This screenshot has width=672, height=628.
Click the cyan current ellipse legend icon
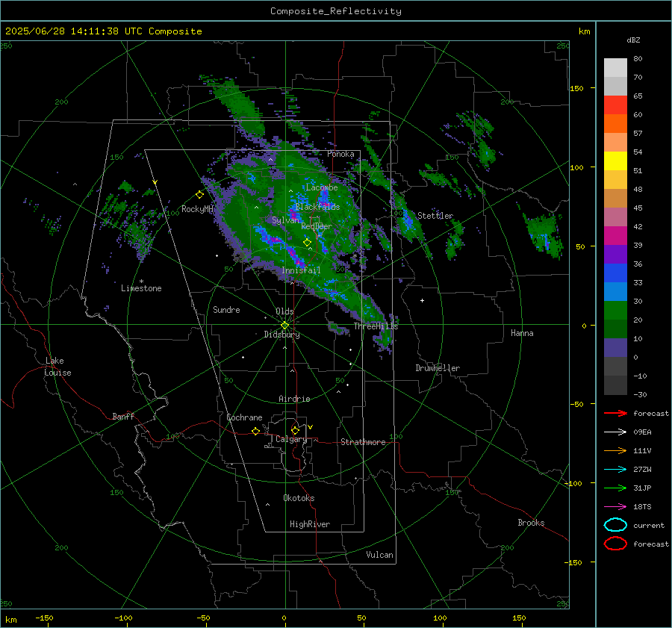(615, 525)
